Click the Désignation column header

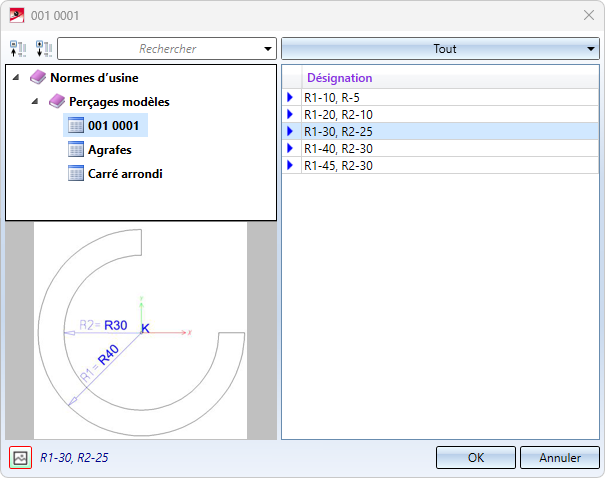coord(340,78)
